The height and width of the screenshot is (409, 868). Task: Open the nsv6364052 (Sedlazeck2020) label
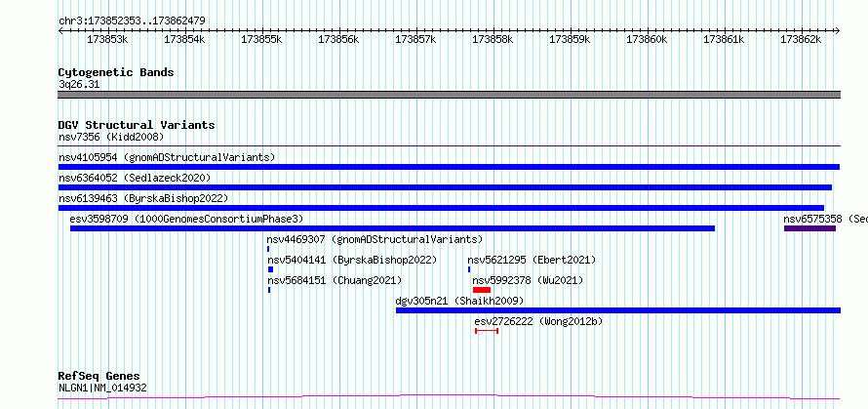135,178
